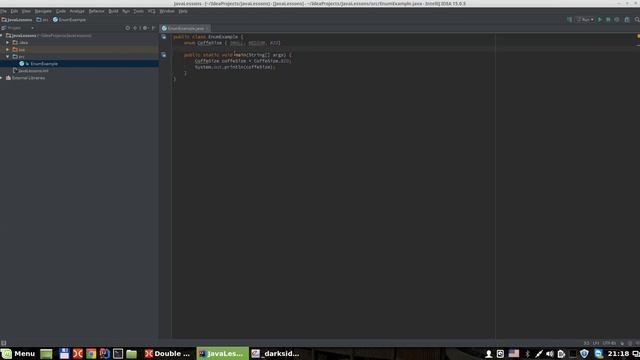Open the Window menu
Screen dimensions: 640x360
167,11
